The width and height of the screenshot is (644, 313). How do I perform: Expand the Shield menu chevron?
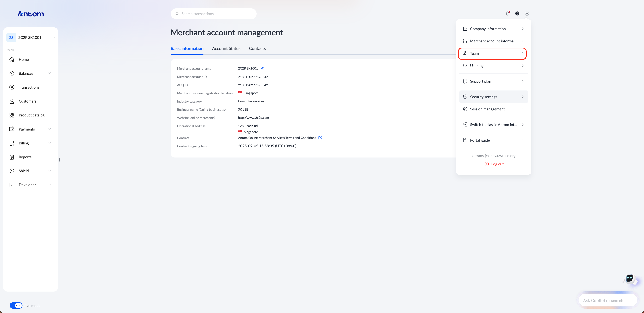(x=49, y=171)
